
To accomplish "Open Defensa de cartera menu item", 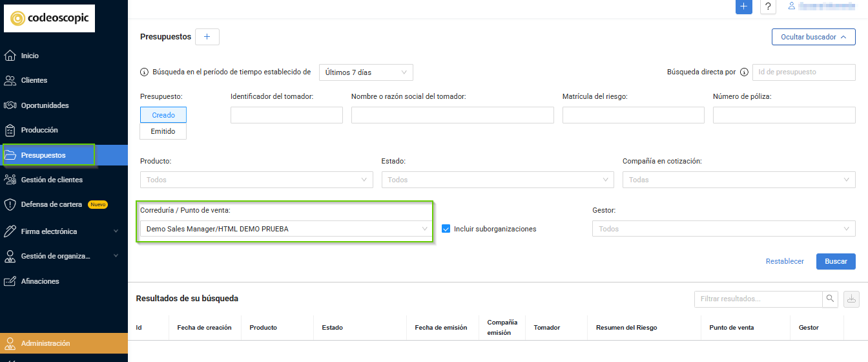I will pos(52,204).
